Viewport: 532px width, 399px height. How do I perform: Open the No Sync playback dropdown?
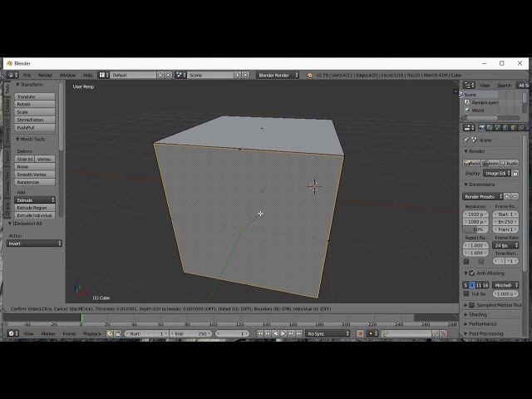328,333
